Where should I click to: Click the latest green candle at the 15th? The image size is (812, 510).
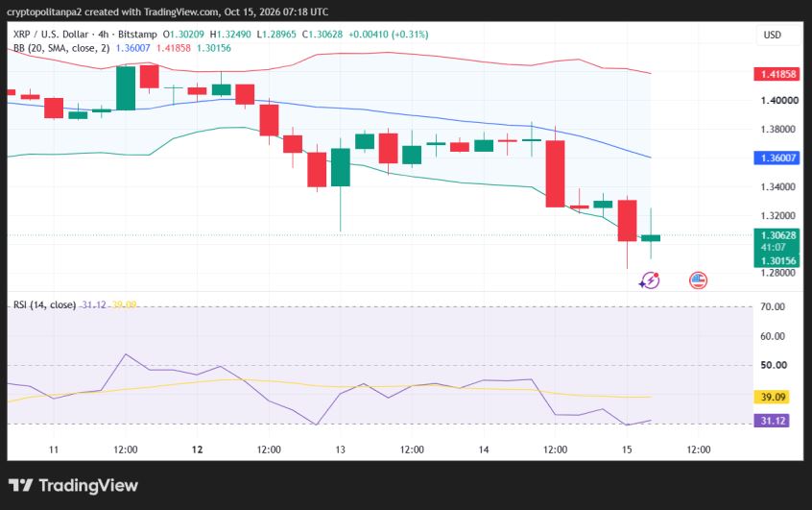coord(651,238)
